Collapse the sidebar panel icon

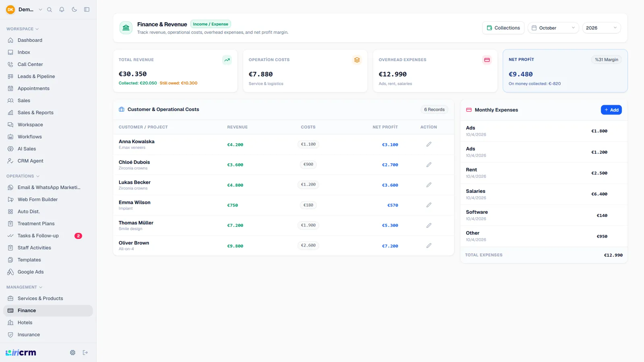coord(87,10)
